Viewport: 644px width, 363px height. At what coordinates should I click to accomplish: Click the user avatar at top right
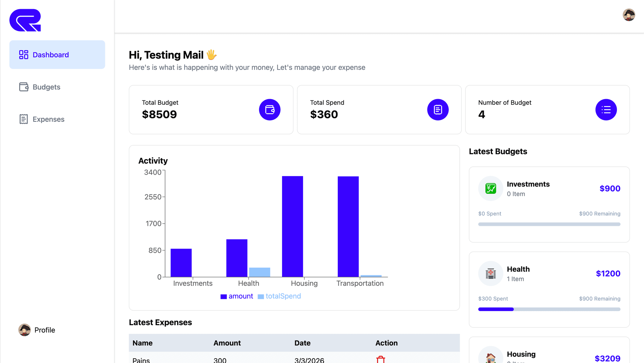pos(629,15)
